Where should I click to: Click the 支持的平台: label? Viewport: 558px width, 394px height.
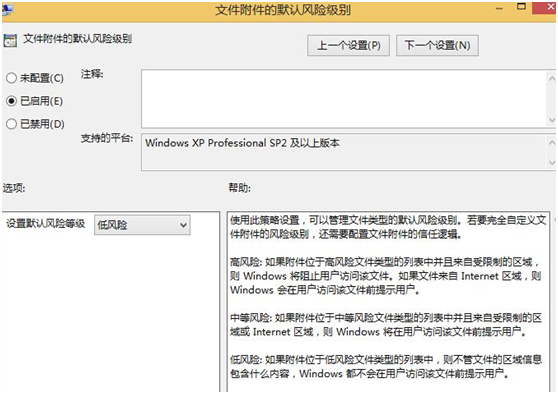[107, 138]
